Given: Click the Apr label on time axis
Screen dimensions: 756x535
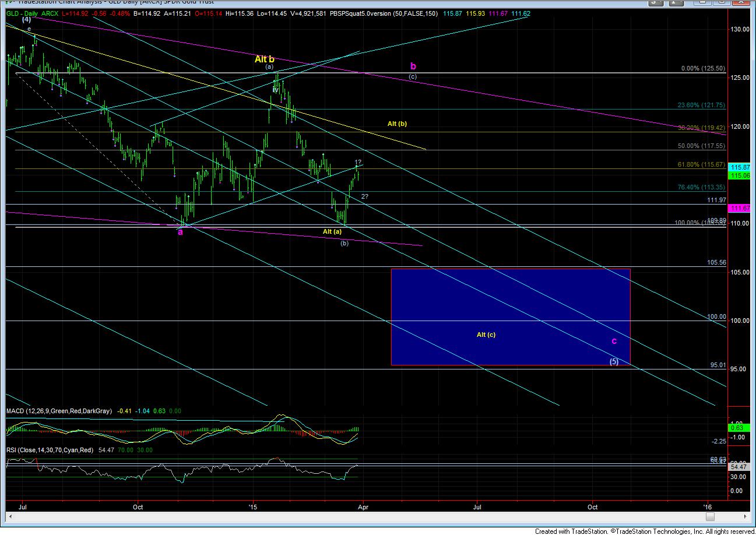Looking at the screenshot, I should pyautogui.click(x=363, y=506).
